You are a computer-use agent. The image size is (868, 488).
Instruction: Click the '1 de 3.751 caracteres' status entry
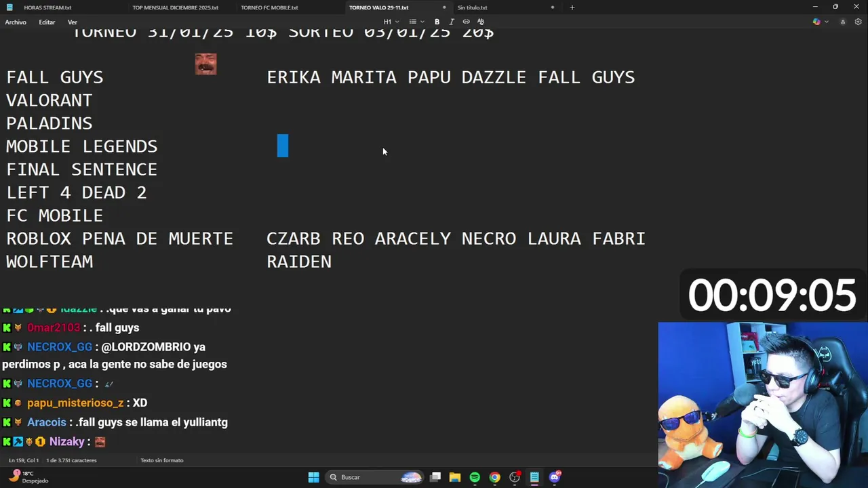point(71,460)
